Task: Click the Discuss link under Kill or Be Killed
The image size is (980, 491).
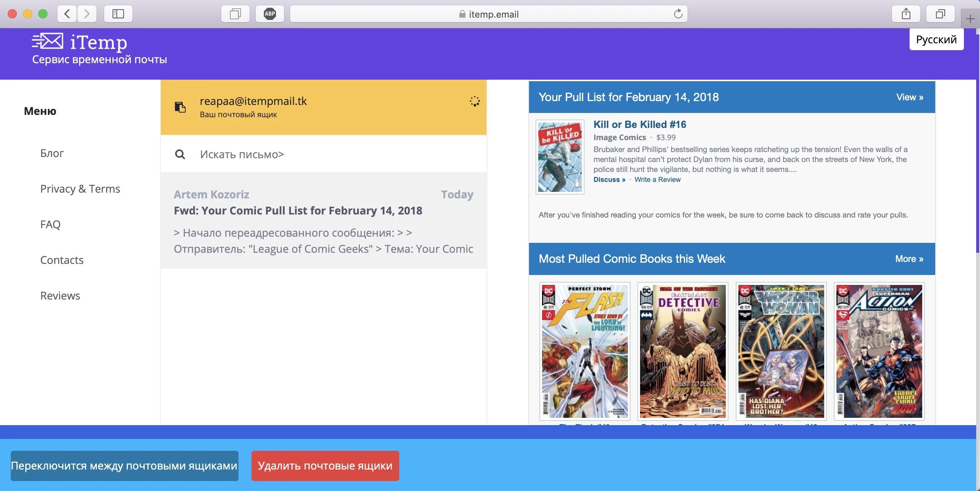Action: 609,179
